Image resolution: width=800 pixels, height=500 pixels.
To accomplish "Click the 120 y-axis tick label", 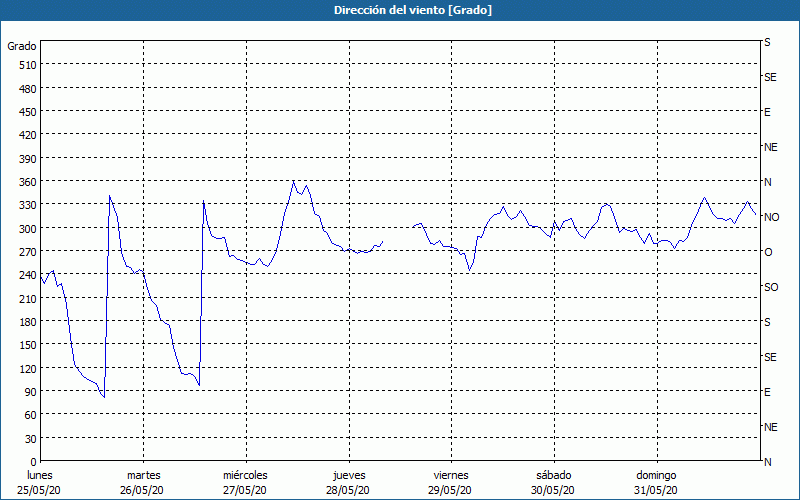I will 28,368.
